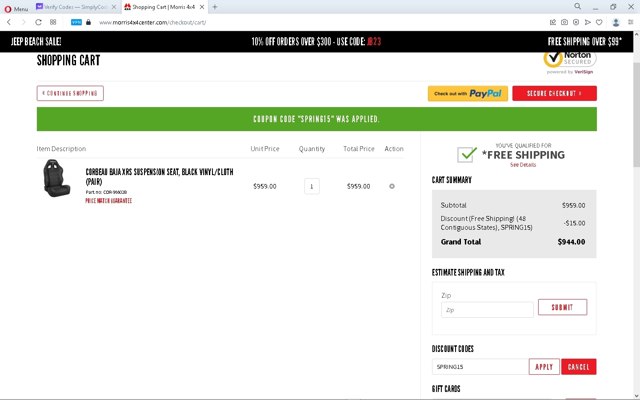The width and height of the screenshot is (640, 400).
Task: Click the Zip code input field
Action: click(487, 310)
